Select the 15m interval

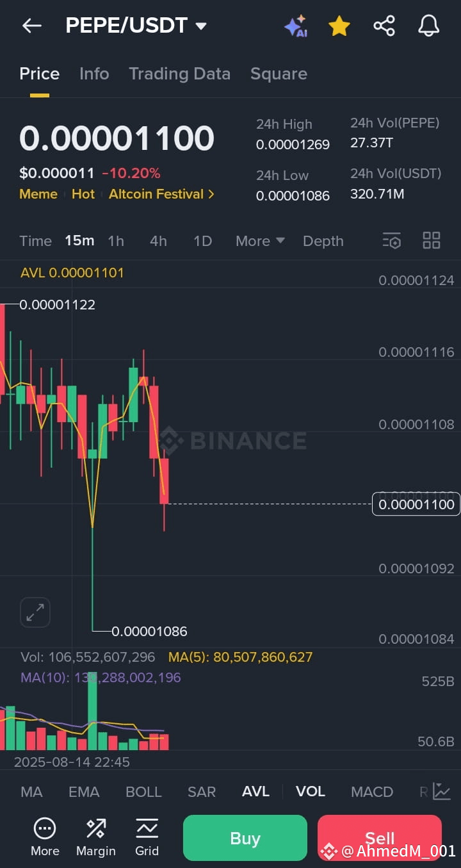pos(79,241)
